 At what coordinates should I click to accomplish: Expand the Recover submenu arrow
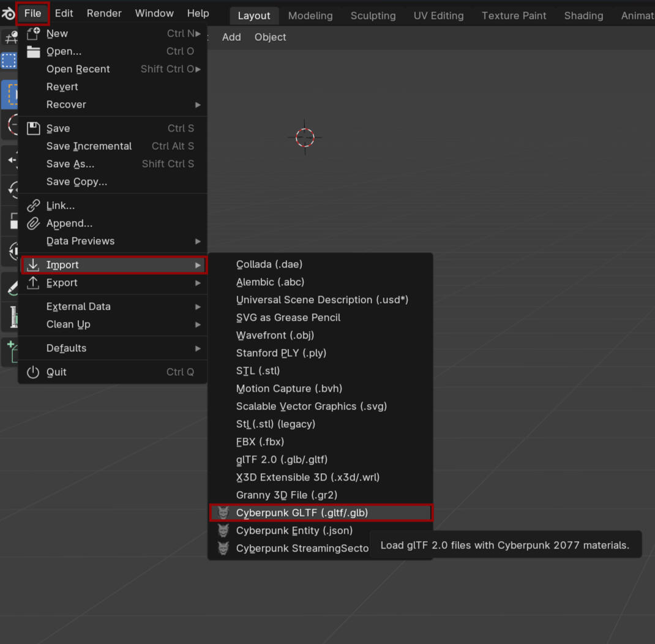(x=198, y=105)
